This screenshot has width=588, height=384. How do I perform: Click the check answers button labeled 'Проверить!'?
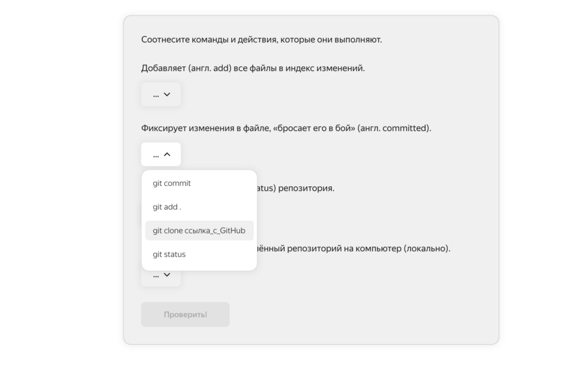point(185,314)
